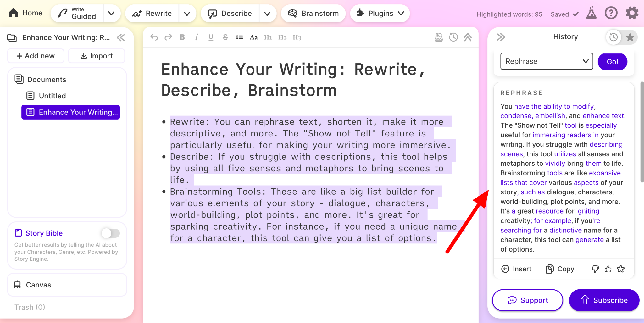Open the Rewrite options dropdown arrow
Viewport: 644px width, 323px height.
click(187, 14)
